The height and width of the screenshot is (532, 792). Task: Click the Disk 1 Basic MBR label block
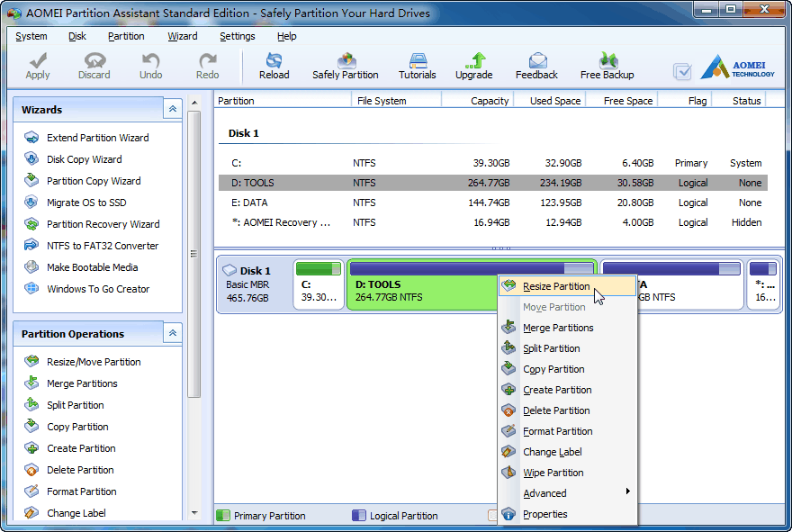(254, 284)
